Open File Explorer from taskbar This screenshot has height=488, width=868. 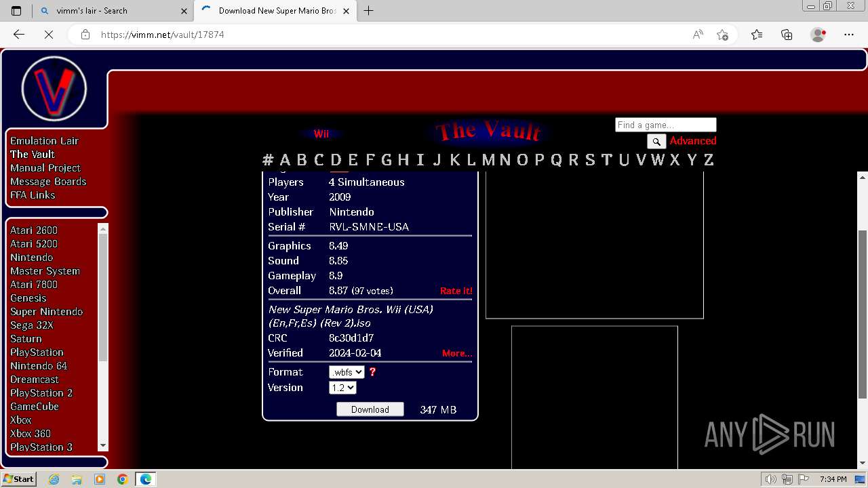(x=77, y=479)
